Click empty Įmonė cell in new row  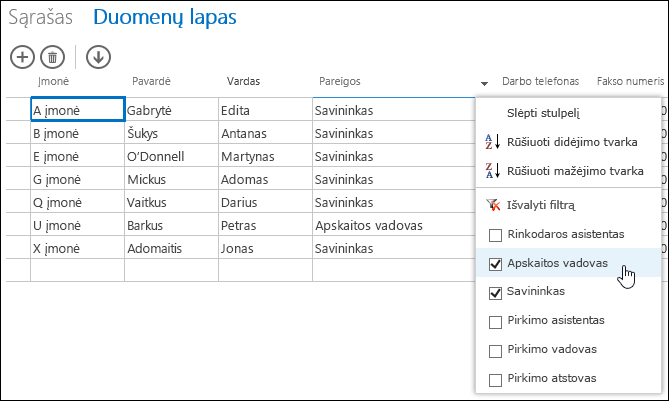[78, 270]
